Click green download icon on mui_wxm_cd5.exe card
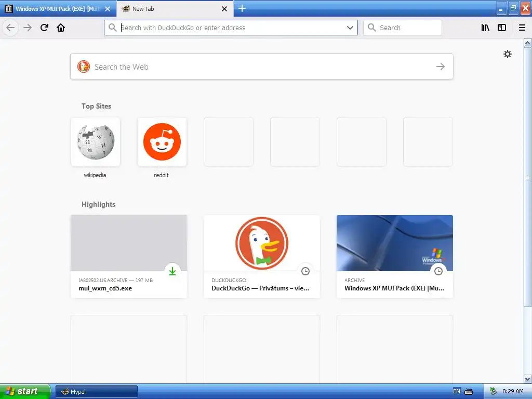Viewport: 532px width, 399px height. [172, 271]
